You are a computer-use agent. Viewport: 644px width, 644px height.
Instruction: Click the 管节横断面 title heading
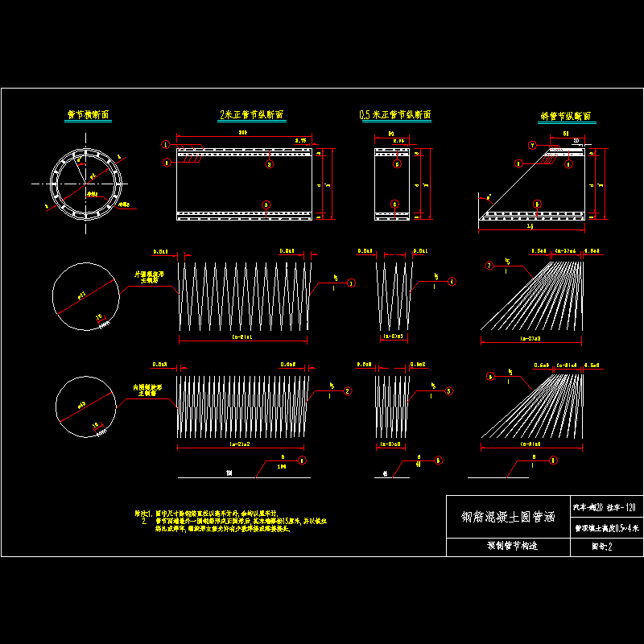[88, 114]
